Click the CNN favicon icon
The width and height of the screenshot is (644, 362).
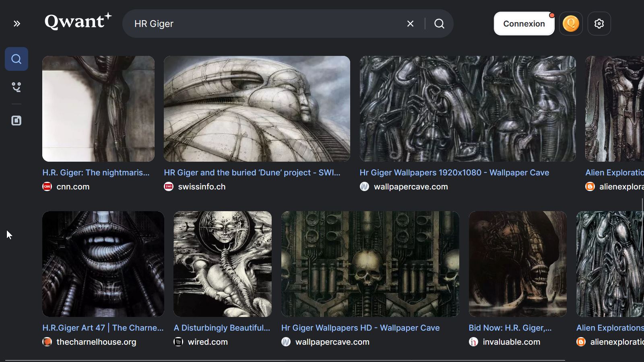tap(47, 187)
